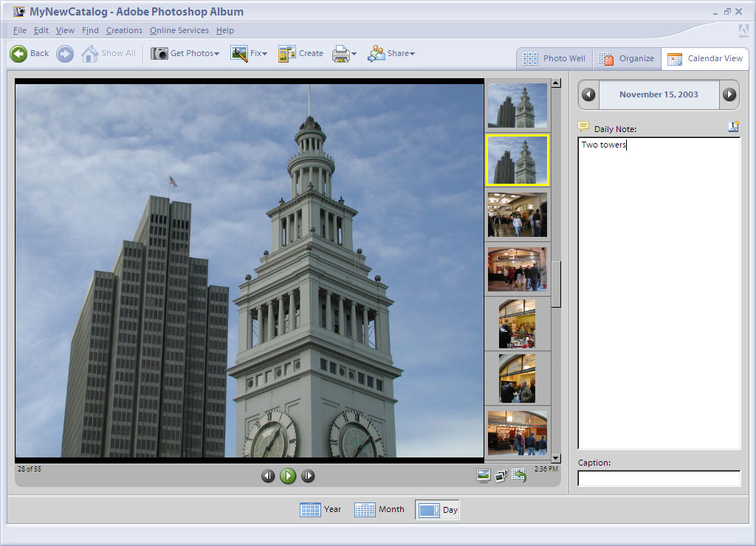Click the new event calendar icon
The width and height of the screenshot is (756, 546).
point(733,127)
